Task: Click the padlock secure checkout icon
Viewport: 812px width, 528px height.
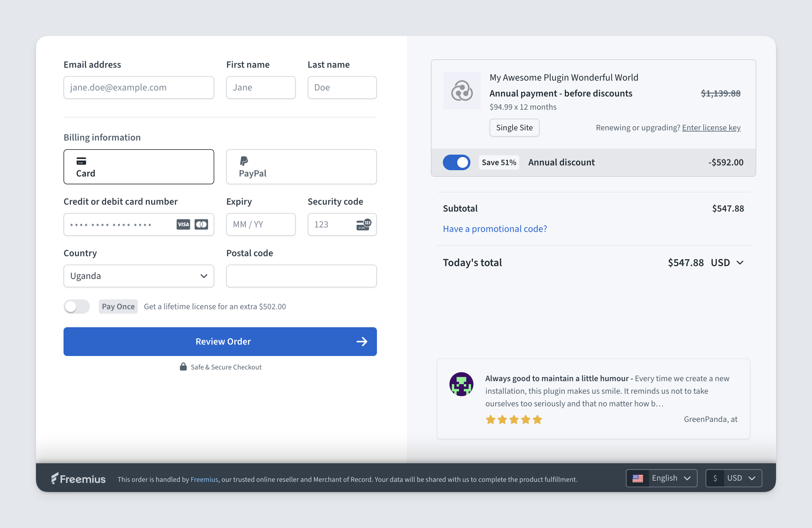Action: pyautogui.click(x=183, y=366)
